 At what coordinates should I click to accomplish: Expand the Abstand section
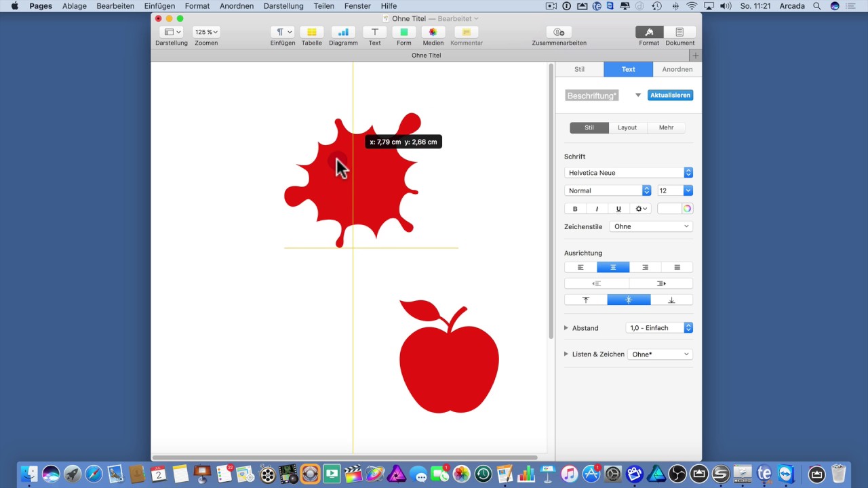point(566,328)
